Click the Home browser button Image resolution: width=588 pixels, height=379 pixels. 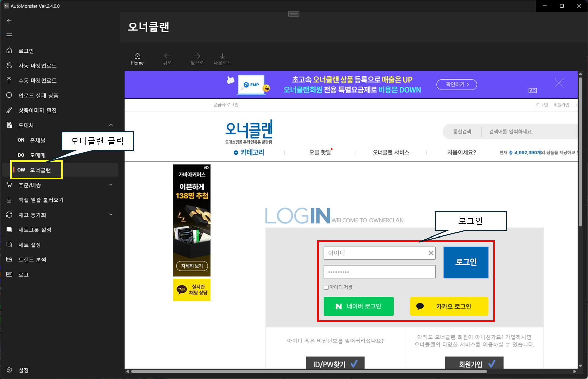point(137,59)
